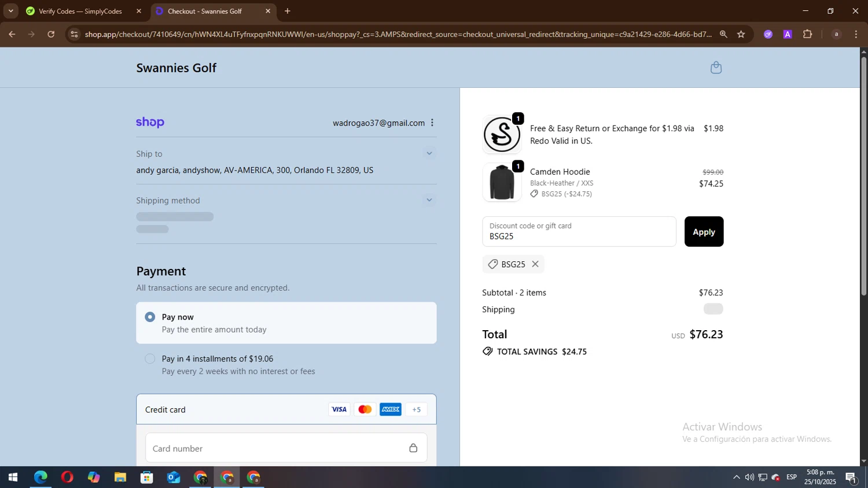Click the browser address bar URL
The width and height of the screenshot is (868, 488).
coord(398,34)
